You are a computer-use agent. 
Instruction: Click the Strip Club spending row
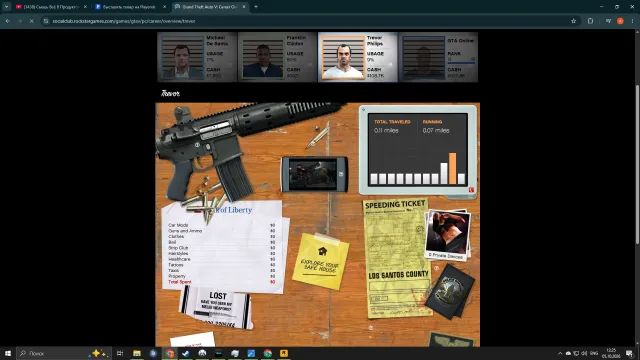222,248
